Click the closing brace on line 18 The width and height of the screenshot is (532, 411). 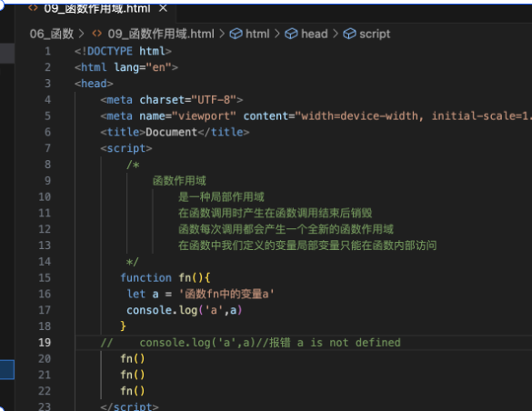(x=123, y=326)
